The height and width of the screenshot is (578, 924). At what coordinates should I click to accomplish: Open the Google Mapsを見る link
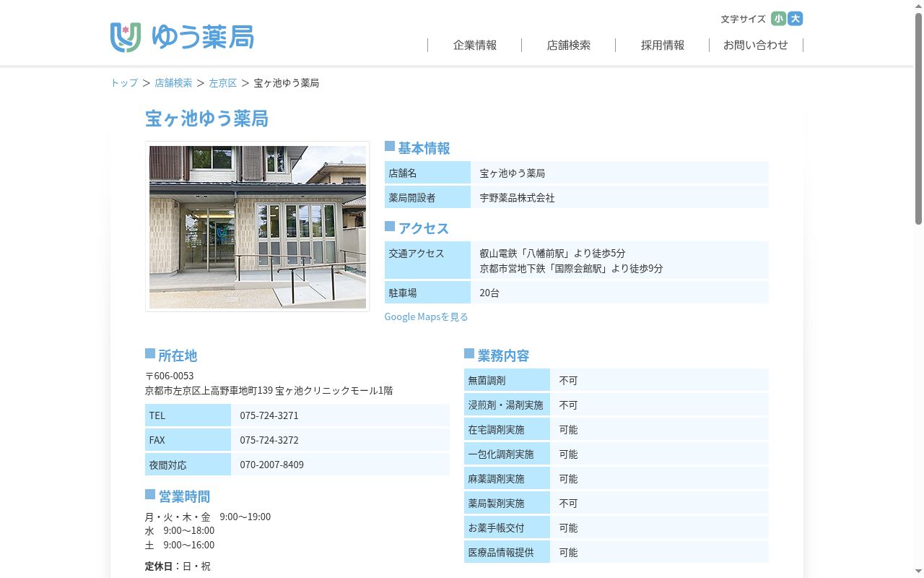(x=427, y=316)
